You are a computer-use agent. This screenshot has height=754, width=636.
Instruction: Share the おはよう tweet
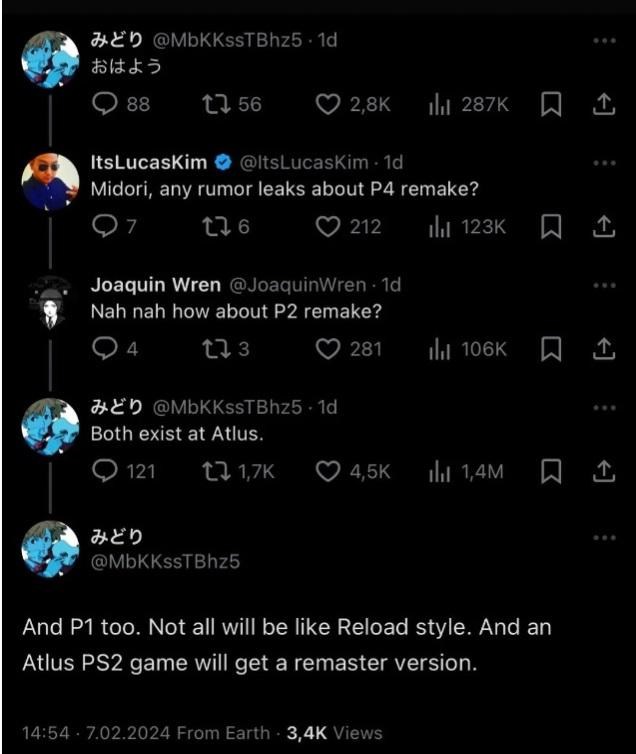[603, 104]
